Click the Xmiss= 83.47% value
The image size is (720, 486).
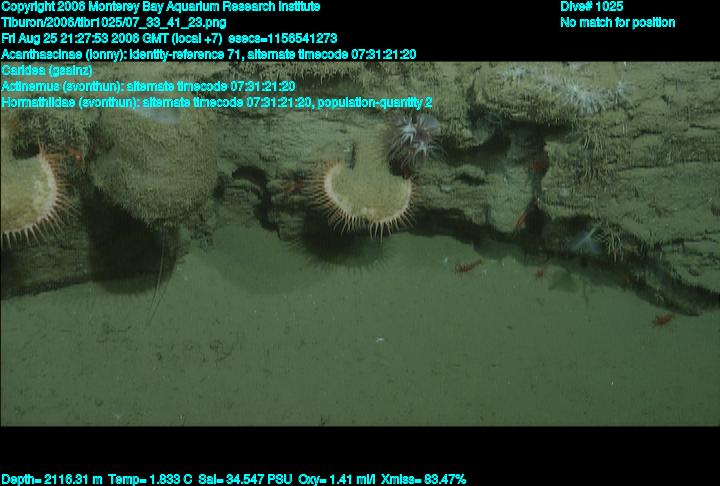click(427, 479)
